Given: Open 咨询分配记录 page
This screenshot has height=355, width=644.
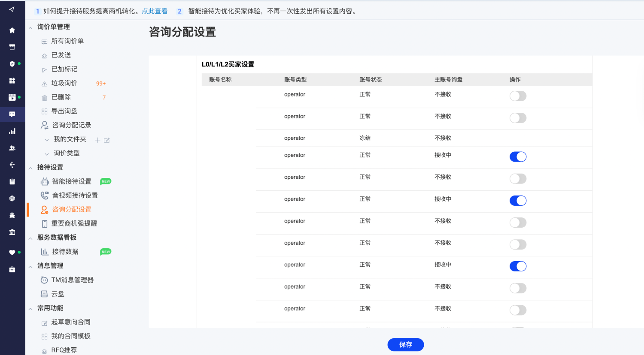Looking at the screenshot, I should click(x=72, y=125).
